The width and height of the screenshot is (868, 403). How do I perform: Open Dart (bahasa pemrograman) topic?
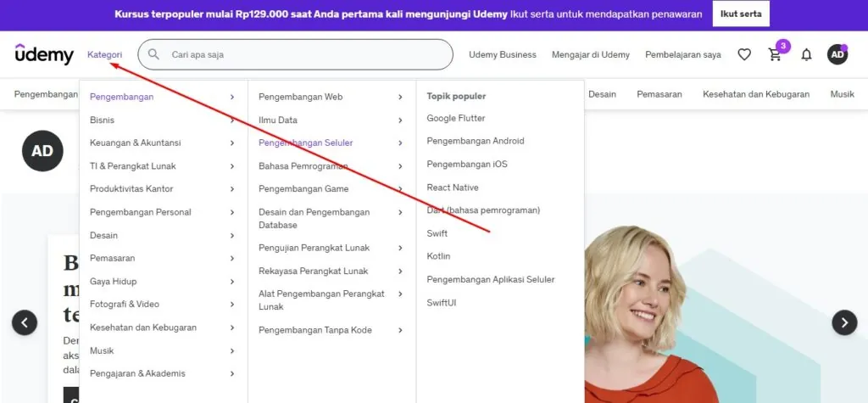[x=483, y=210]
